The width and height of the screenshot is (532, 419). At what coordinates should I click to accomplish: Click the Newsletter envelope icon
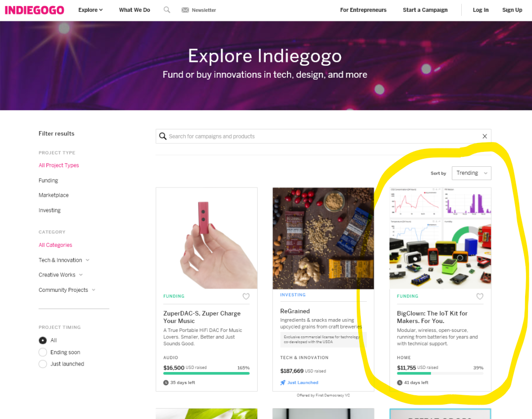pos(185,10)
